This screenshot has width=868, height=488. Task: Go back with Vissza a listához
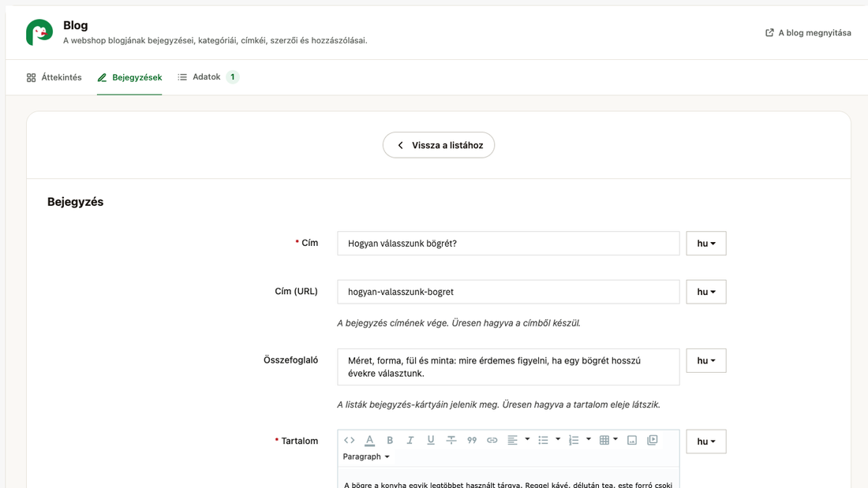[439, 145]
